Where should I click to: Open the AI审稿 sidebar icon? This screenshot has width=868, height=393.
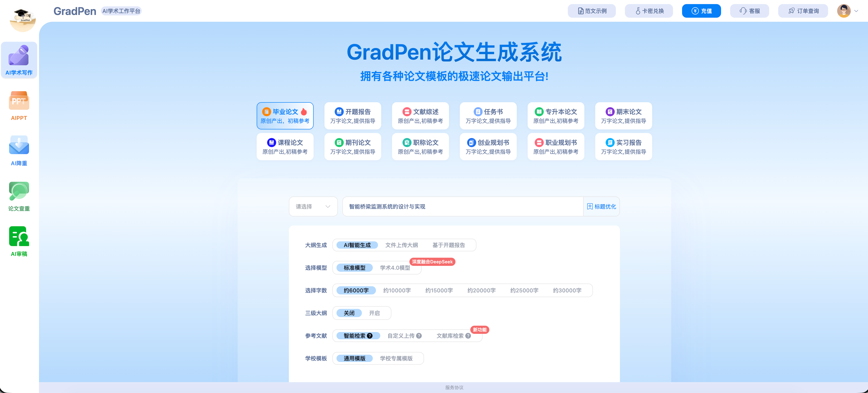(x=19, y=236)
